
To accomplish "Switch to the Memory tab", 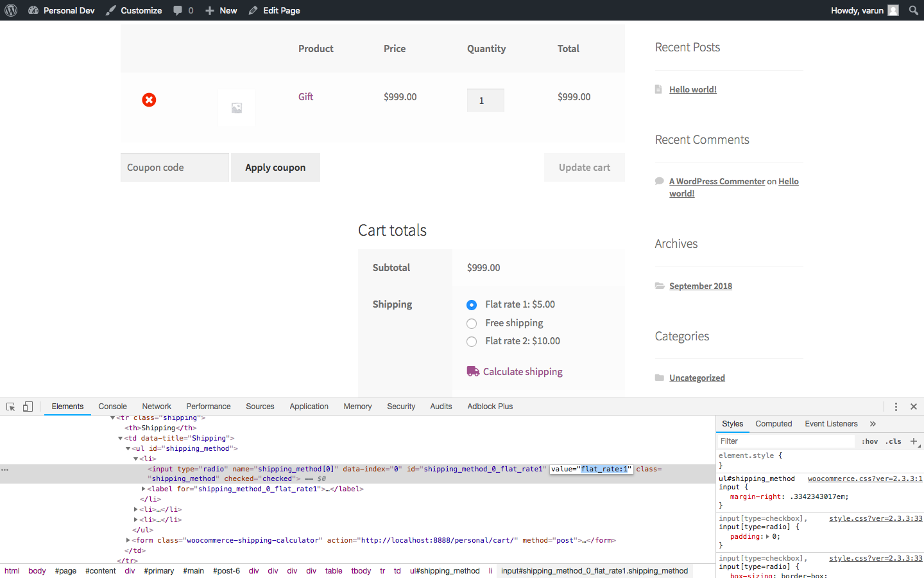I will tap(357, 407).
